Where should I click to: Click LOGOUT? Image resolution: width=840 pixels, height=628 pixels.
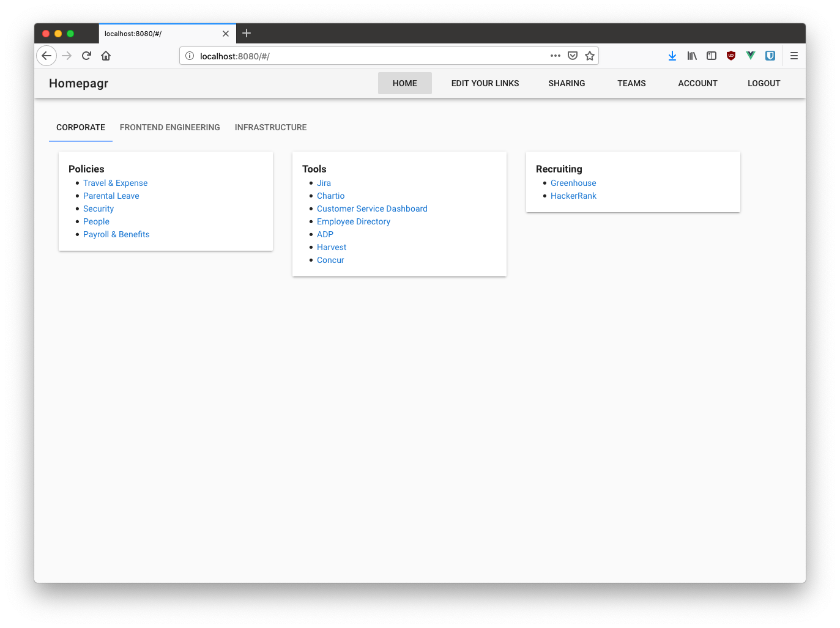click(764, 83)
